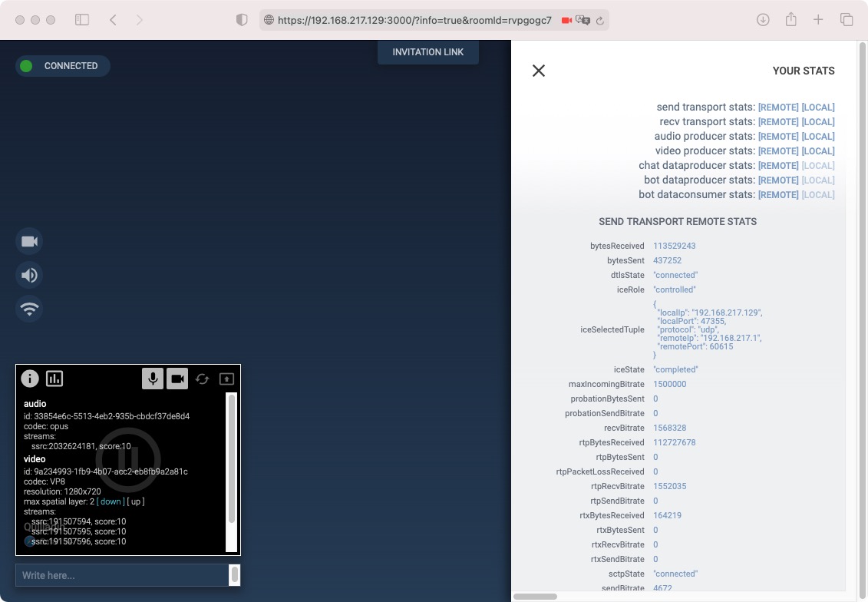Click the CONNECTED status indicator
868x602 pixels.
[x=63, y=66]
